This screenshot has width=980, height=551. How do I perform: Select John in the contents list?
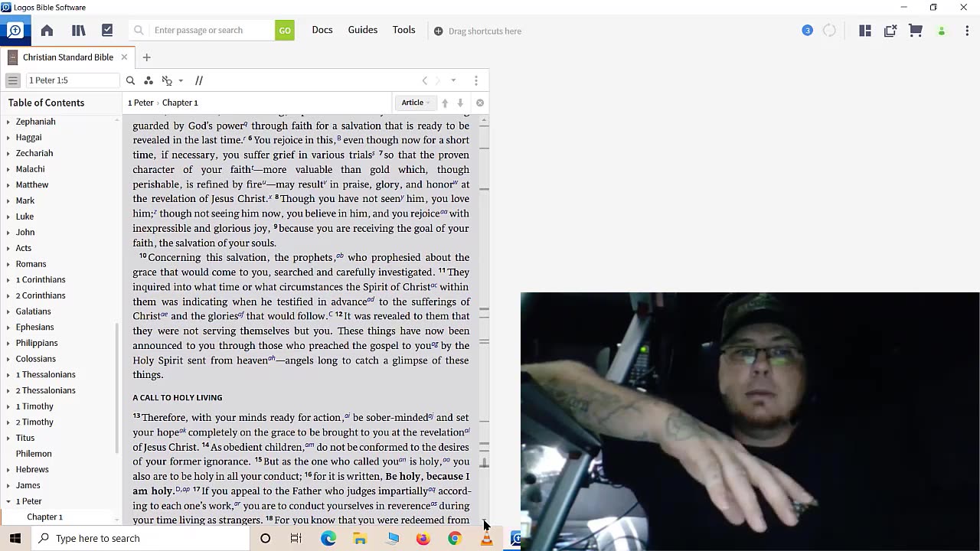tap(25, 232)
